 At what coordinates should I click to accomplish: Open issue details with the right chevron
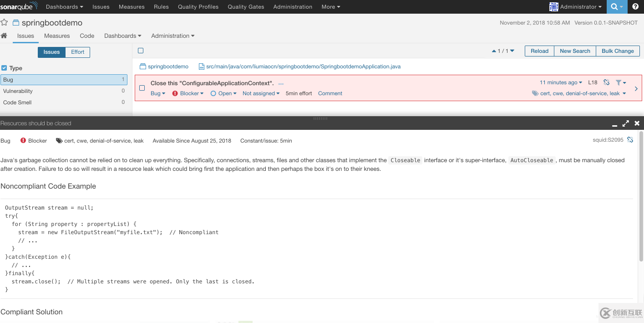click(636, 89)
